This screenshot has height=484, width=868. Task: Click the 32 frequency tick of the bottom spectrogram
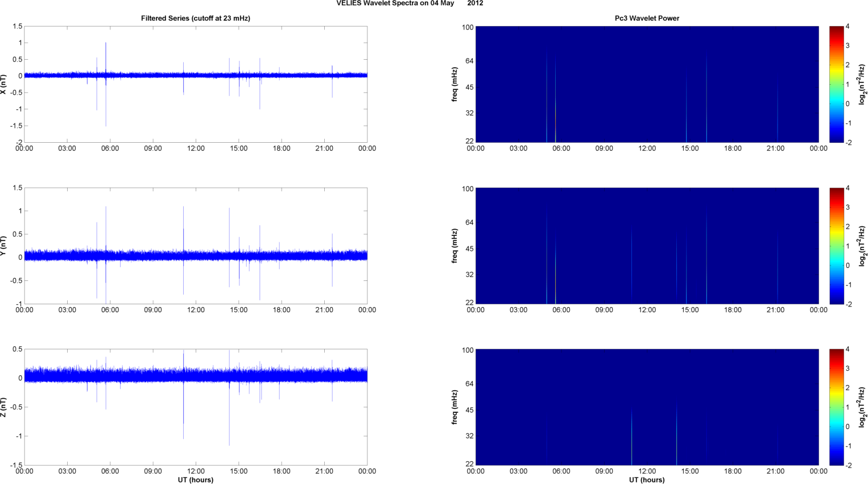point(469,436)
